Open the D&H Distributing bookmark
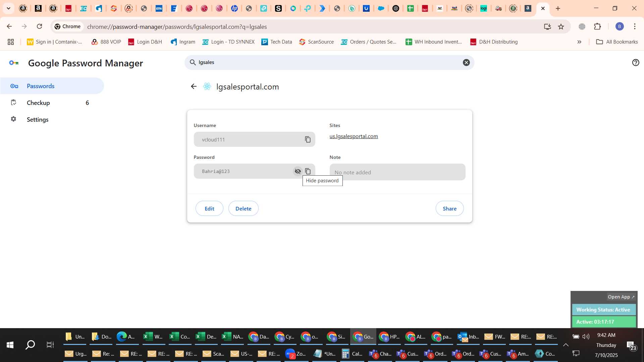 [x=494, y=42]
